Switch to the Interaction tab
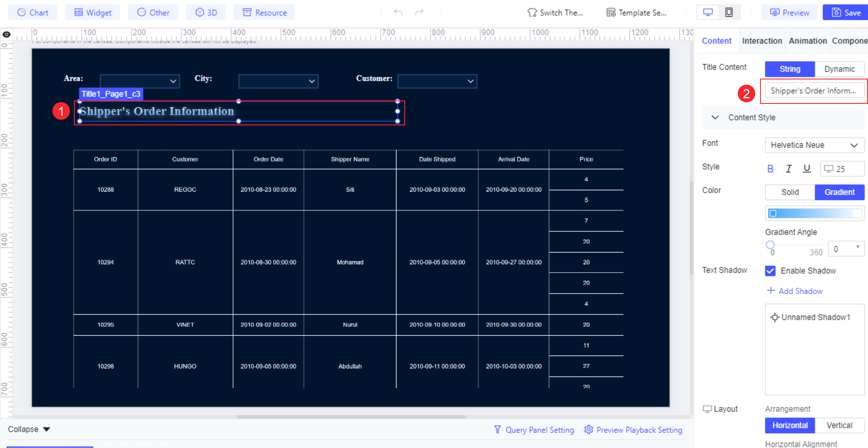The image size is (868, 448). (x=762, y=41)
